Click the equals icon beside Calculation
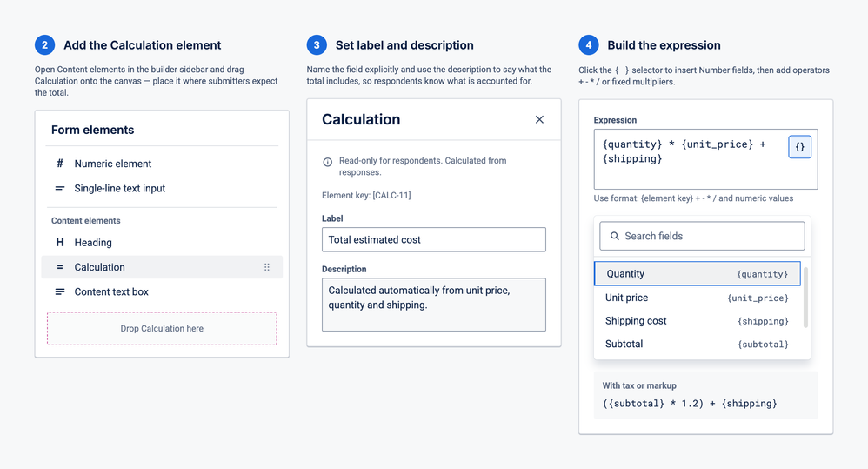Image resolution: width=868 pixels, height=469 pixels. point(60,267)
